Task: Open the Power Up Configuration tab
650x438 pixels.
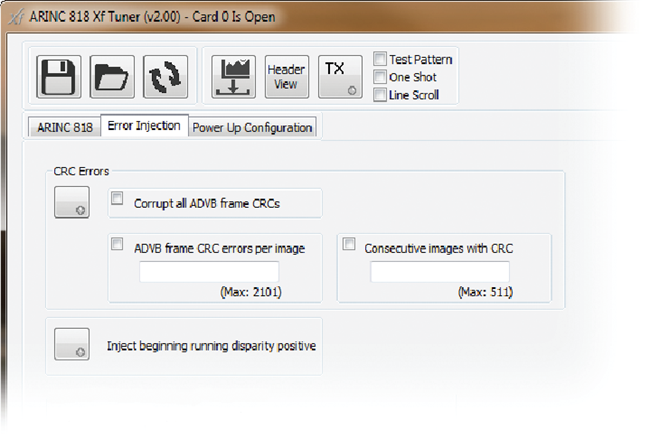Action: 252,128
